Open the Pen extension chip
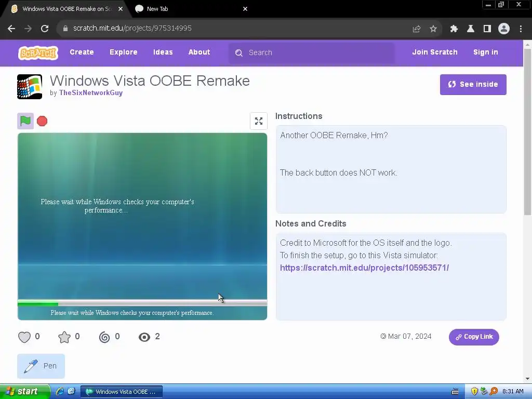Image resolution: width=532 pixels, height=399 pixels. coord(41,366)
